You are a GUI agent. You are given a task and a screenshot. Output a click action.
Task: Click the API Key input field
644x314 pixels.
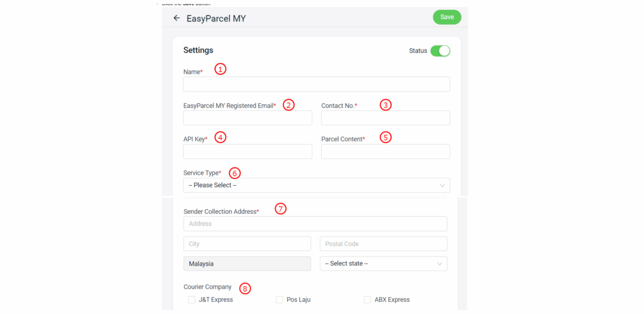point(248,151)
